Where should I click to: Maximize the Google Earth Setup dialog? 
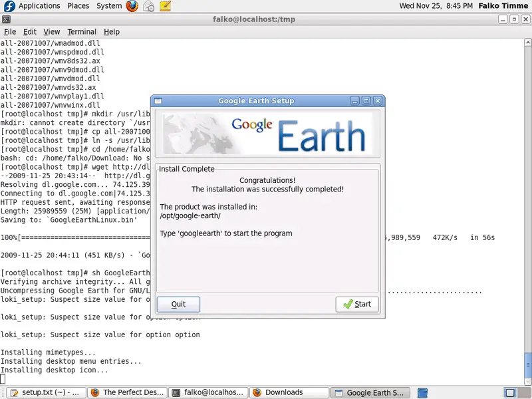[x=366, y=101]
